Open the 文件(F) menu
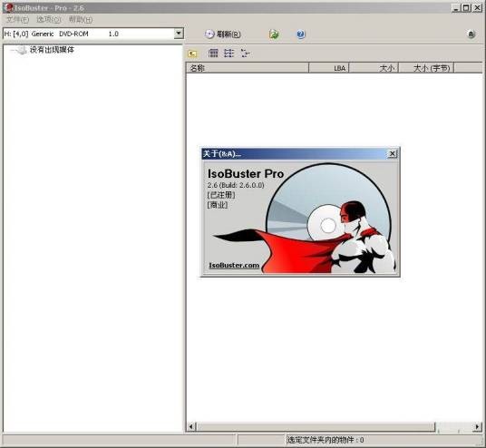This screenshot has width=486, height=448. point(17,20)
